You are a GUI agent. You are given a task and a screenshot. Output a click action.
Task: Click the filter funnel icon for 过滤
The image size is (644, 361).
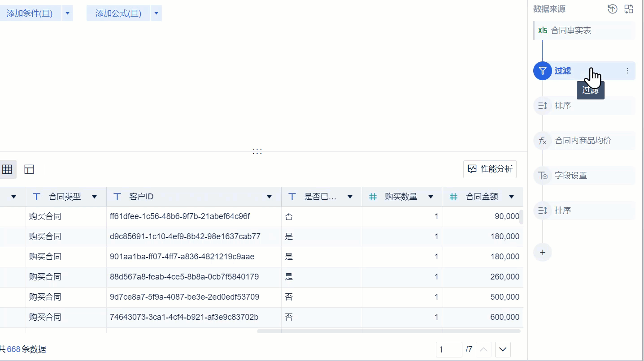point(543,71)
